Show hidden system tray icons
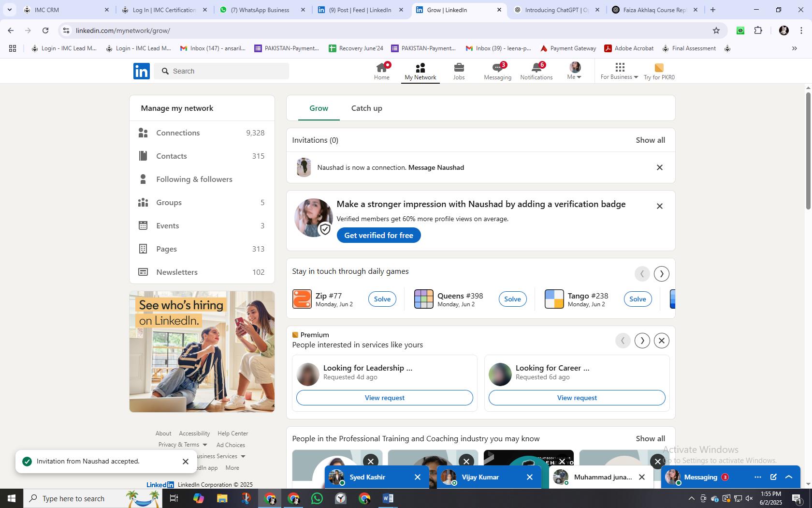 coord(691,498)
